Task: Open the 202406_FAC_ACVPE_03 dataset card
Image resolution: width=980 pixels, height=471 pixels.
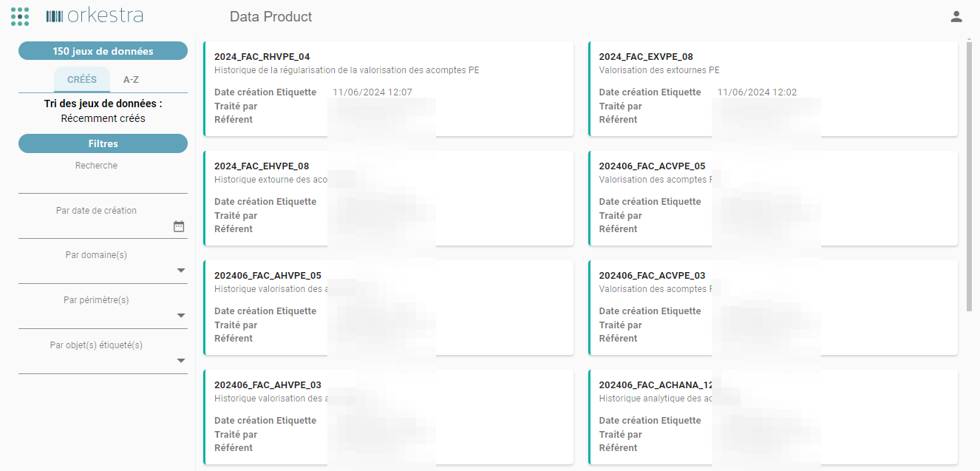Action: click(x=773, y=308)
